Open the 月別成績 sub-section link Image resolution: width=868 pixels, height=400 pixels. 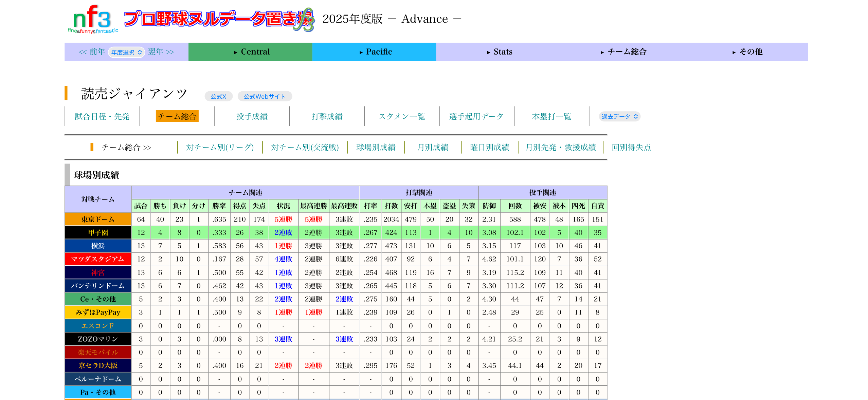[433, 147]
